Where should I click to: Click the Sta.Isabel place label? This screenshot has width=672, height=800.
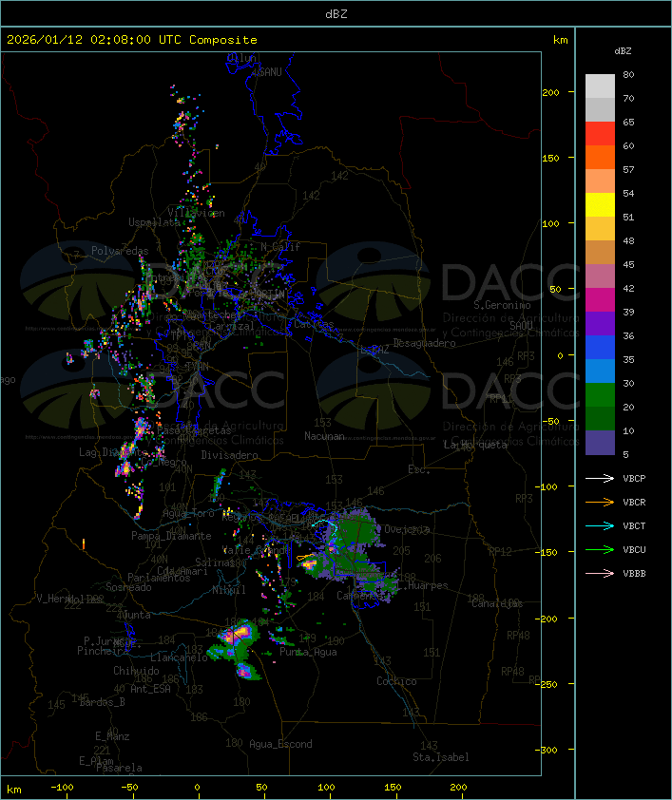tap(441, 757)
